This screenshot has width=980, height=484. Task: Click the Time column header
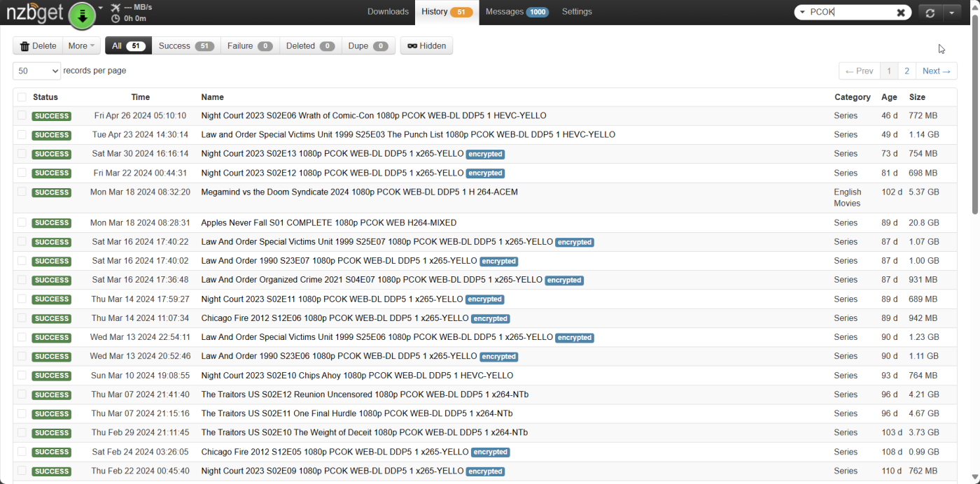click(140, 97)
